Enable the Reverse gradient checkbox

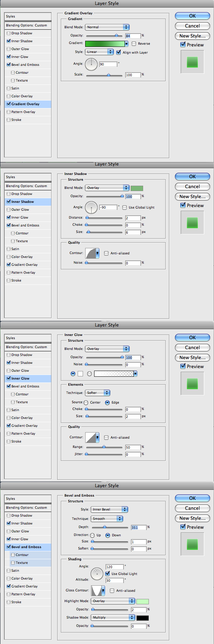pos(134,44)
